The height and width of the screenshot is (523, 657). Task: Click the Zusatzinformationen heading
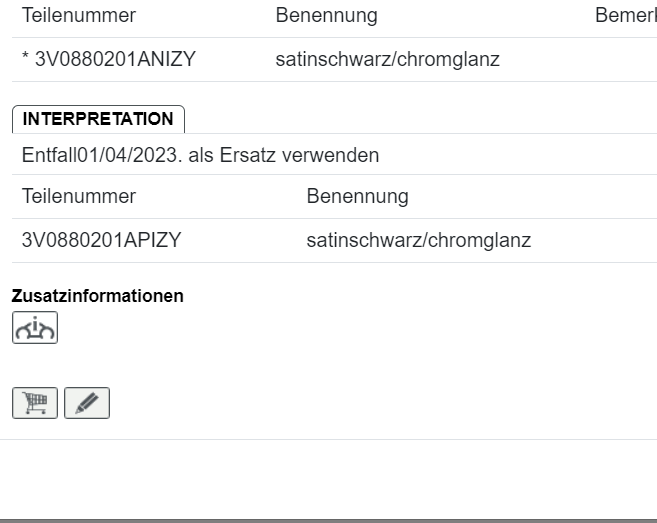(x=97, y=297)
